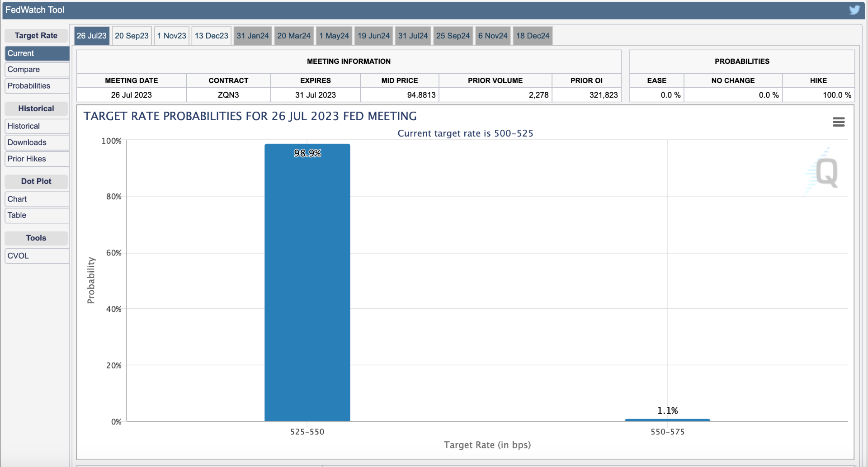Image resolution: width=868 pixels, height=467 pixels.
Task: Open the Compare view
Action: [37, 70]
